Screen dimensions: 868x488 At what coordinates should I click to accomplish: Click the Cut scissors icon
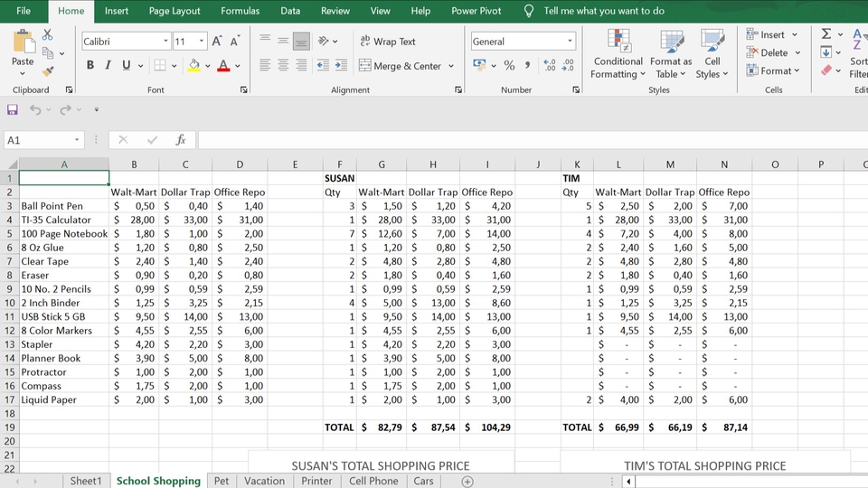(48, 35)
